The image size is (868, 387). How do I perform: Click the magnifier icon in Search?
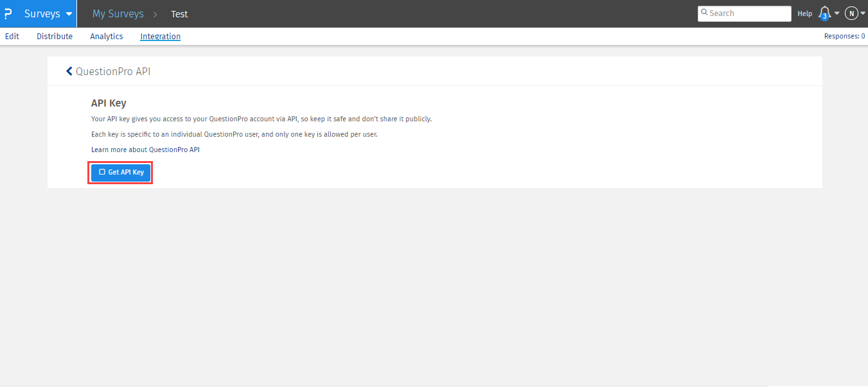[x=705, y=13]
